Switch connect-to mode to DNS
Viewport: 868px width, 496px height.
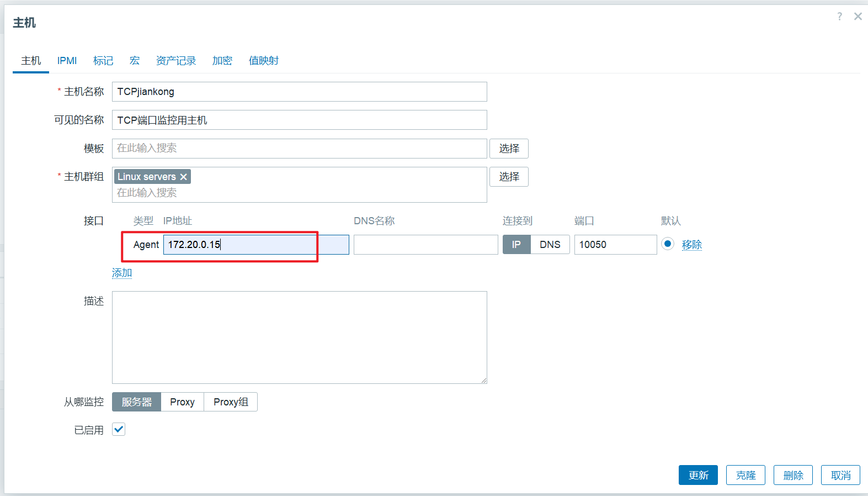(550, 245)
